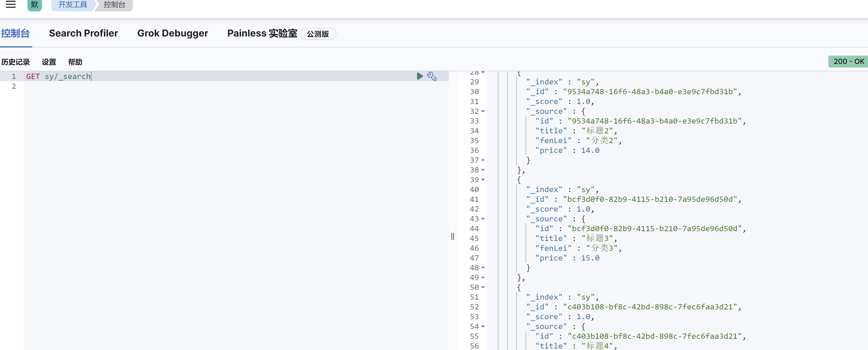
Task: Open the Painless 实验室 tab
Action: click(x=262, y=33)
